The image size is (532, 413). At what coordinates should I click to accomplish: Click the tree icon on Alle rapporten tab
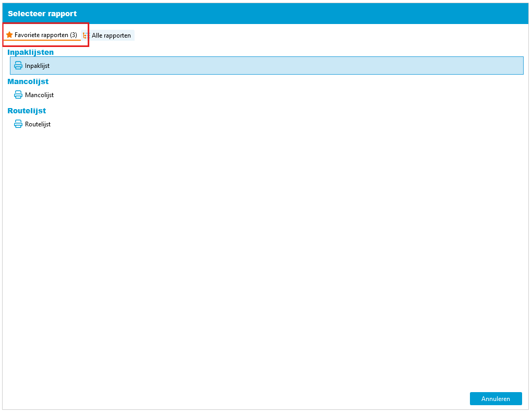(85, 35)
